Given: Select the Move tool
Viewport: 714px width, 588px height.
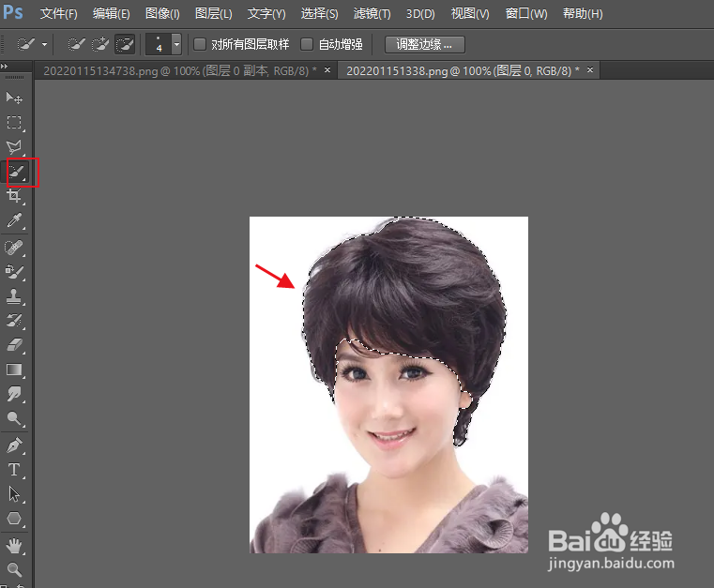Looking at the screenshot, I should click(14, 98).
